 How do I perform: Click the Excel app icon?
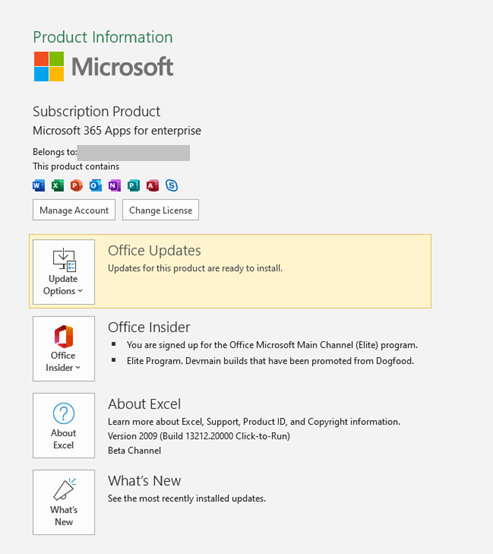[x=58, y=185]
